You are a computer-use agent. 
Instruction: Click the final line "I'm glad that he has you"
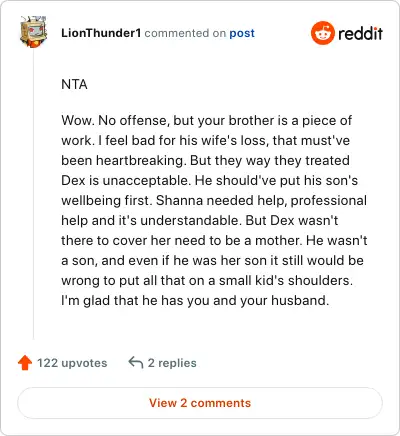pyautogui.click(x=195, y=300)
